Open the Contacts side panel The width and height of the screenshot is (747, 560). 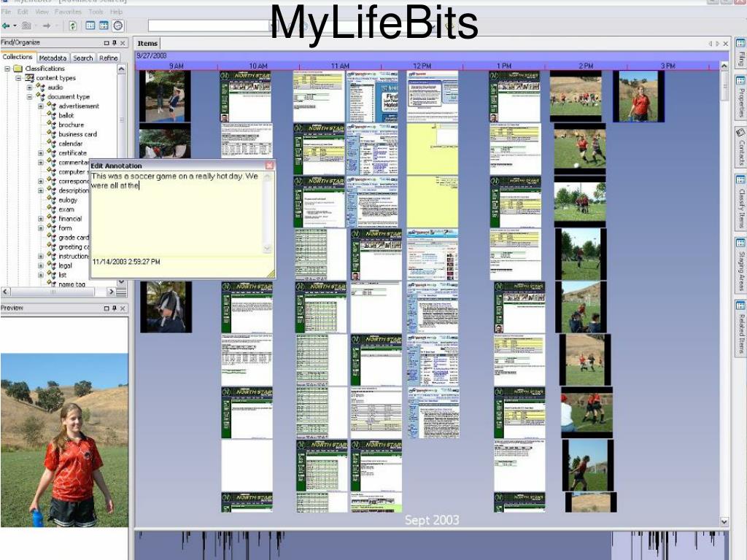[x=741, y=147]
